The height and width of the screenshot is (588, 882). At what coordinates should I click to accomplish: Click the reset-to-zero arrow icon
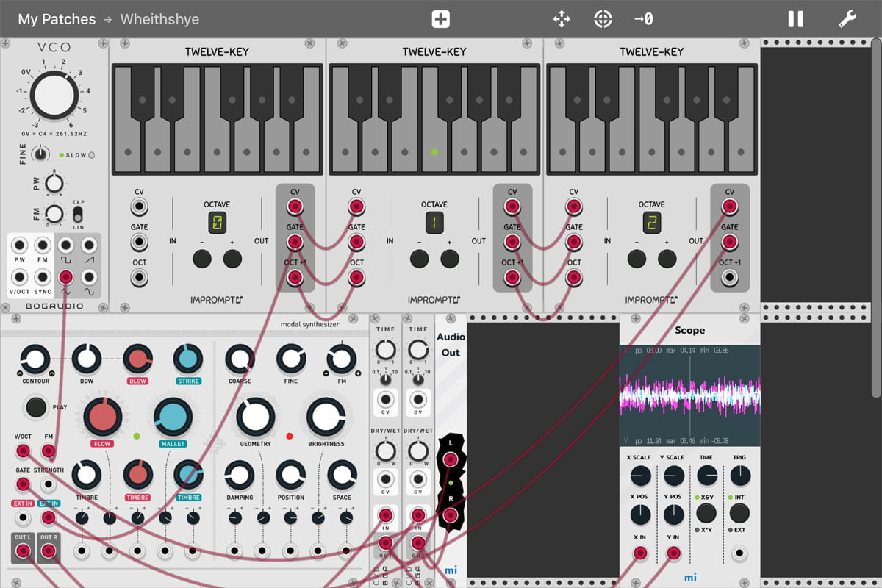click(x=643, y=19)
